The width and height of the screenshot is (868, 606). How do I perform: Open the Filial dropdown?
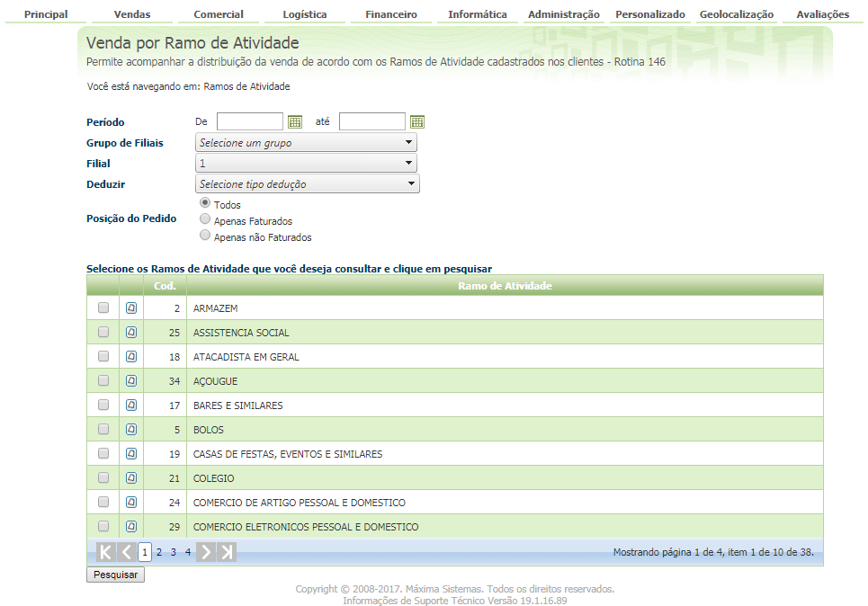tap(306, 164)
